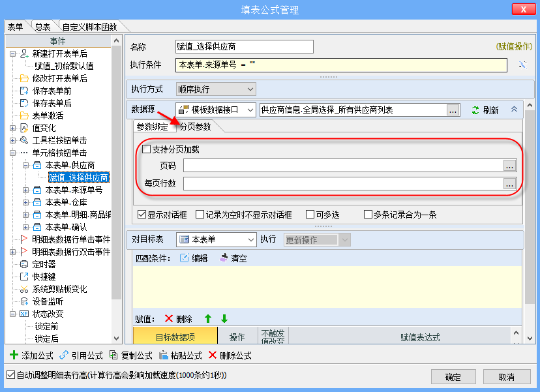Screen dimensions: 540x392
Task: Click the 执行条件 input field
Action: click(x=341, y=65)
